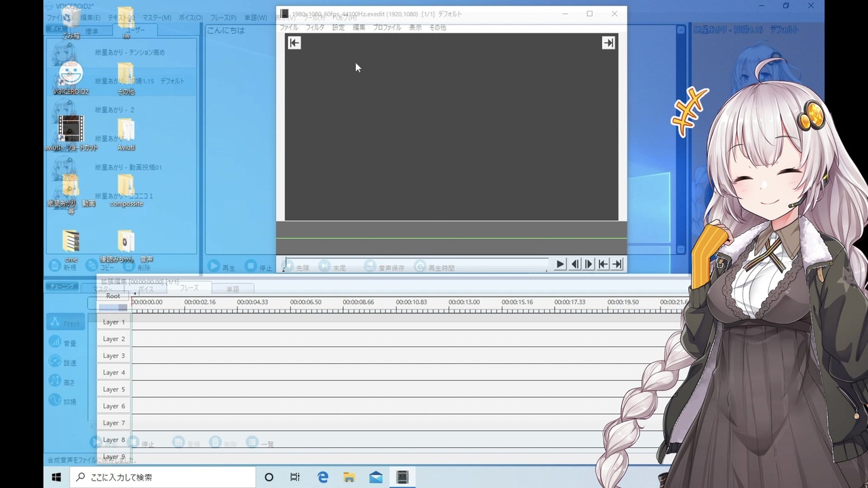Open the Mail app from taskbar
Screen dimensions: 868x488
click(x=376, y=477)
